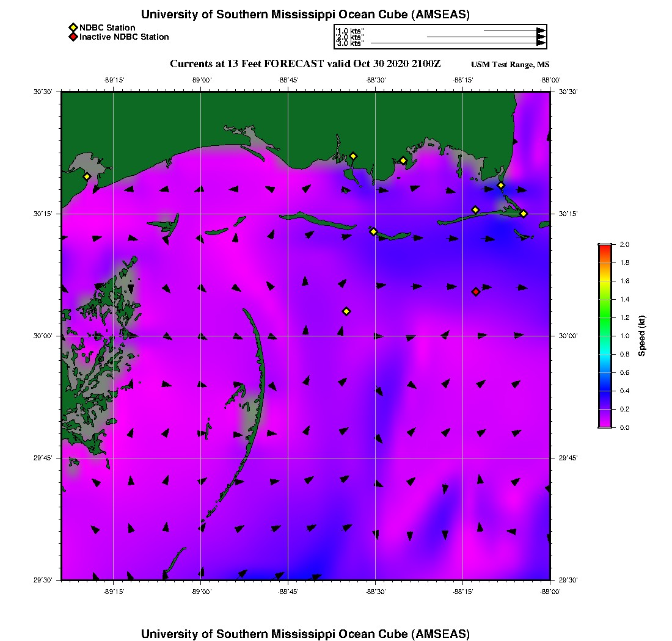
Task: Click the 3.0 kts reference arrow
Action: coord(458,43)
